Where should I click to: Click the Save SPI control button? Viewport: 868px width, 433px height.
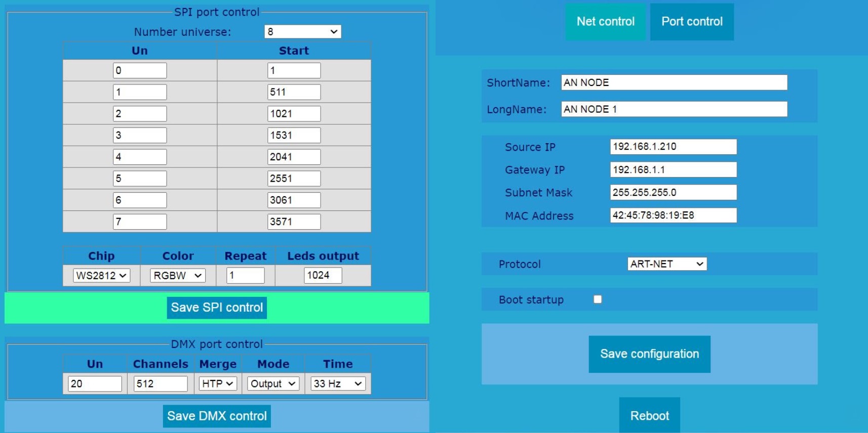tap(217, 308)
